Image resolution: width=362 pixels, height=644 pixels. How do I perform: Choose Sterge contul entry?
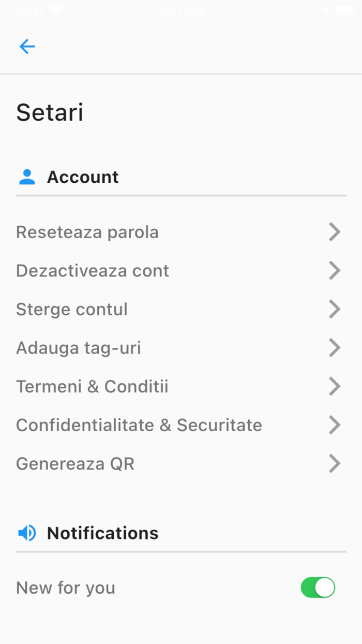click(x=72, y=310)
